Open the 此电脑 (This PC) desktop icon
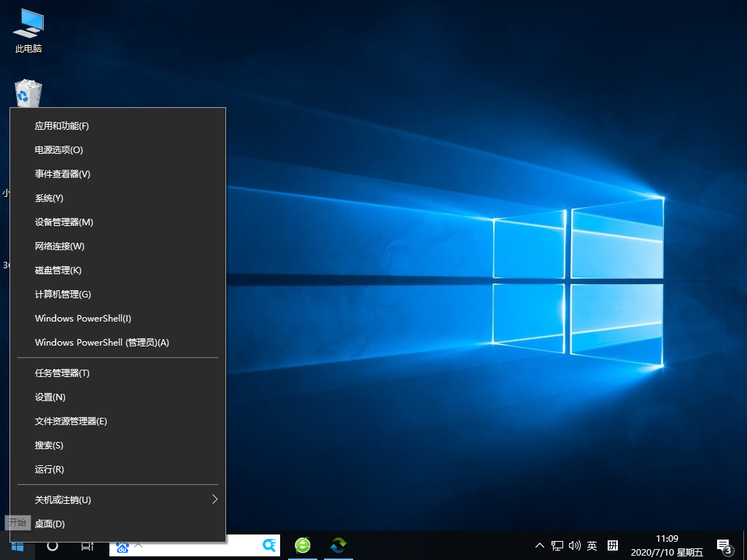This screenshot has height=560, width=747. pyautogui.click(x=28, y=31)
